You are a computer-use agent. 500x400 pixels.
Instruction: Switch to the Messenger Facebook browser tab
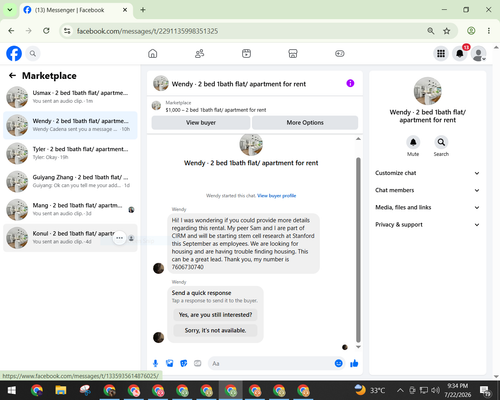click(x=76, y=10)
